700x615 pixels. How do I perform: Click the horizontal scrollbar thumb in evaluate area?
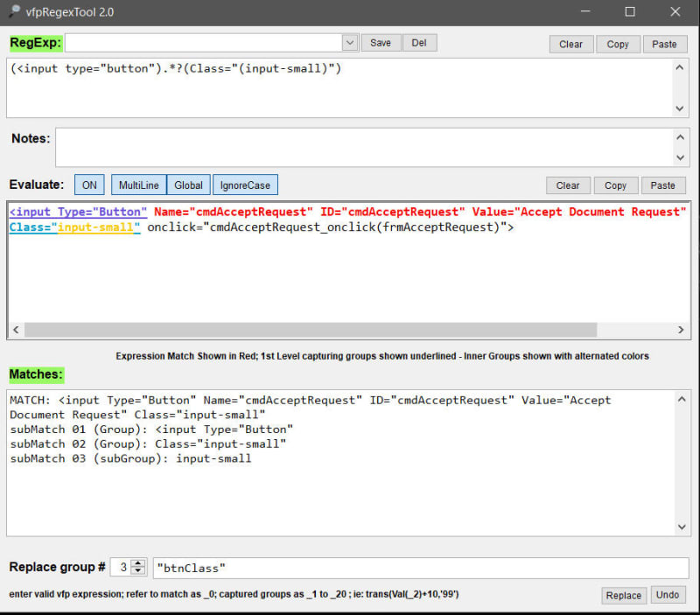tap(311, 330)
